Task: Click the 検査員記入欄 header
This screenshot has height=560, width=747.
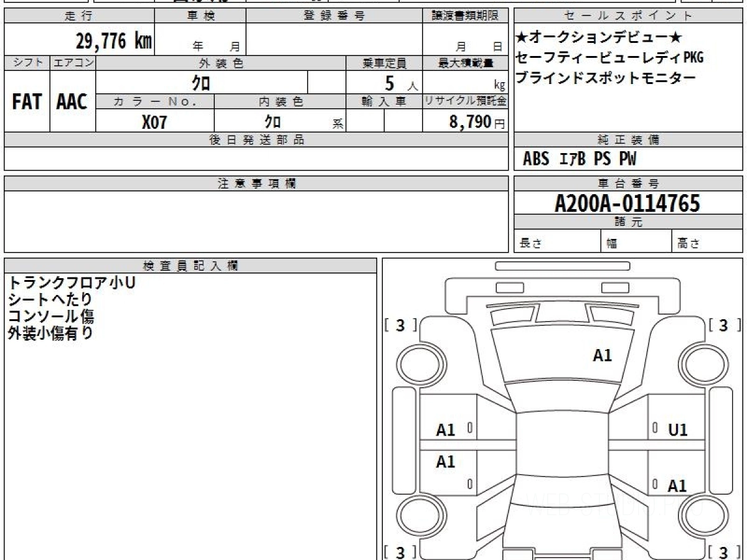Action: point(190,266)
